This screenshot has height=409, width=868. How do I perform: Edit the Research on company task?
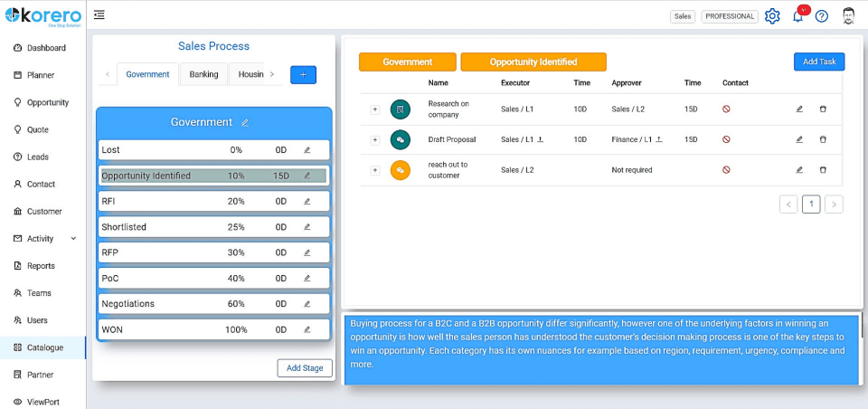click(x=799, y=109)
